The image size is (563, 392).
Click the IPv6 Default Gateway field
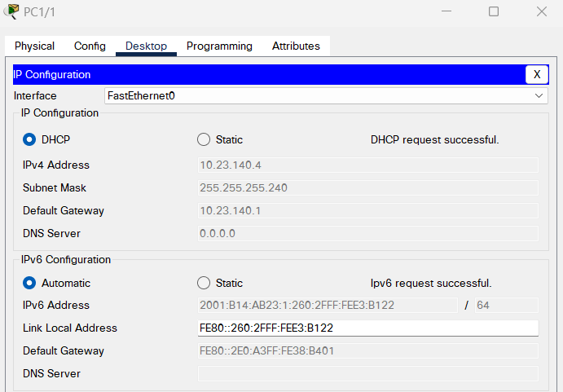368,350
